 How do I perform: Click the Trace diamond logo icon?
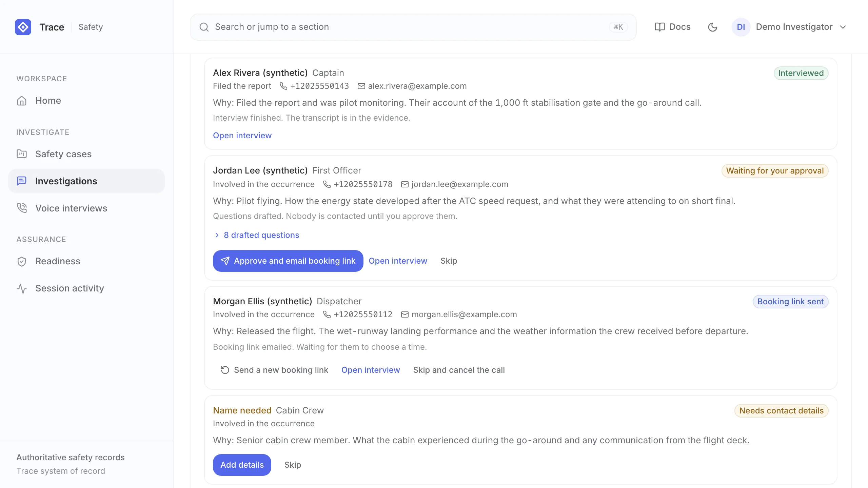point(23,27)
